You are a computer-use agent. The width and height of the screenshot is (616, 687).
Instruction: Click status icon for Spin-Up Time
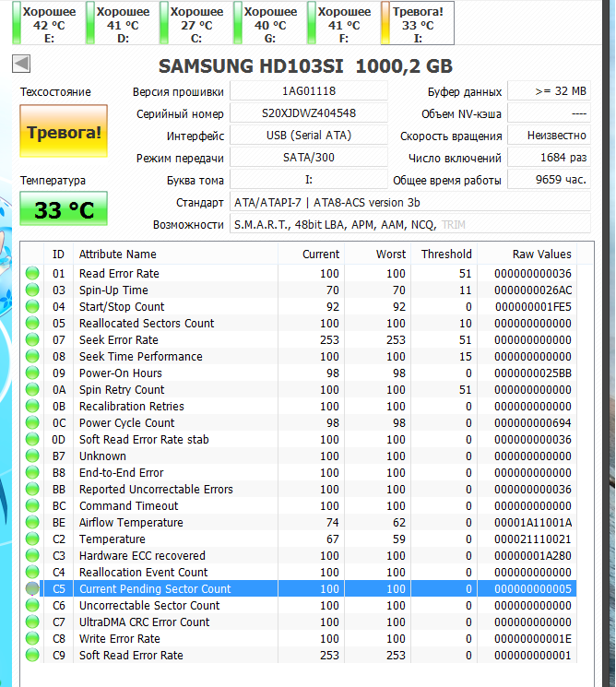click(32, 290)
